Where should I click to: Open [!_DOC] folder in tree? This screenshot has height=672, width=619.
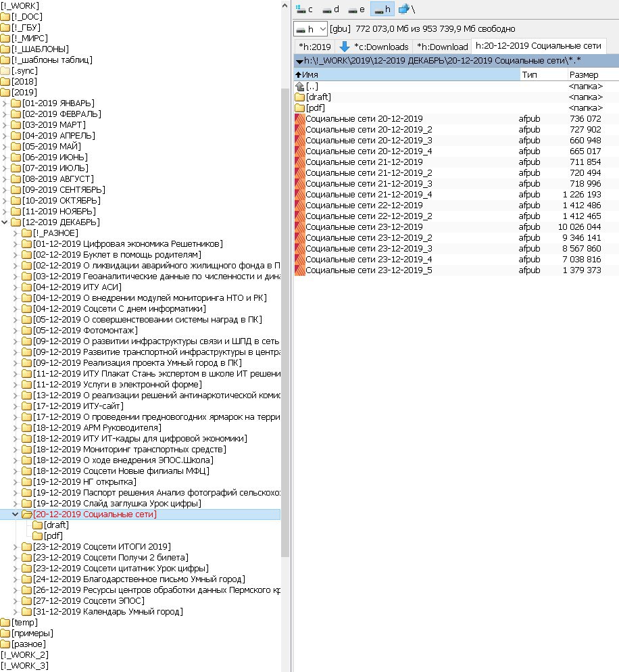(x=22, y=17)
